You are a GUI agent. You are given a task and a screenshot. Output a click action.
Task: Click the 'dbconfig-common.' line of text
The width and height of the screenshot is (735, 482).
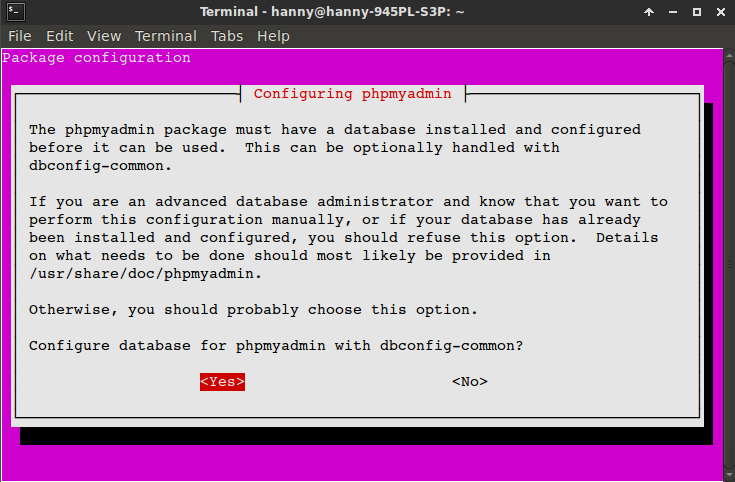[100, 166]
